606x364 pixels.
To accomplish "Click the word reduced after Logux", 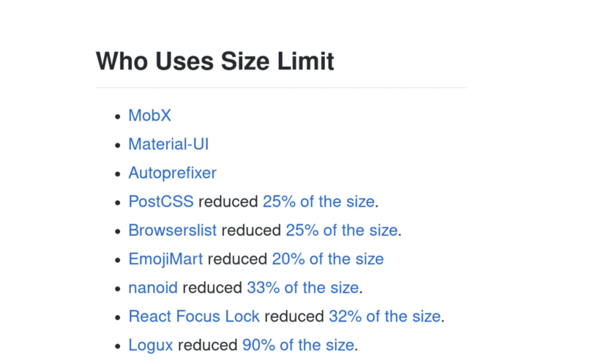I will pyautogui.click(x=208, y=345).
